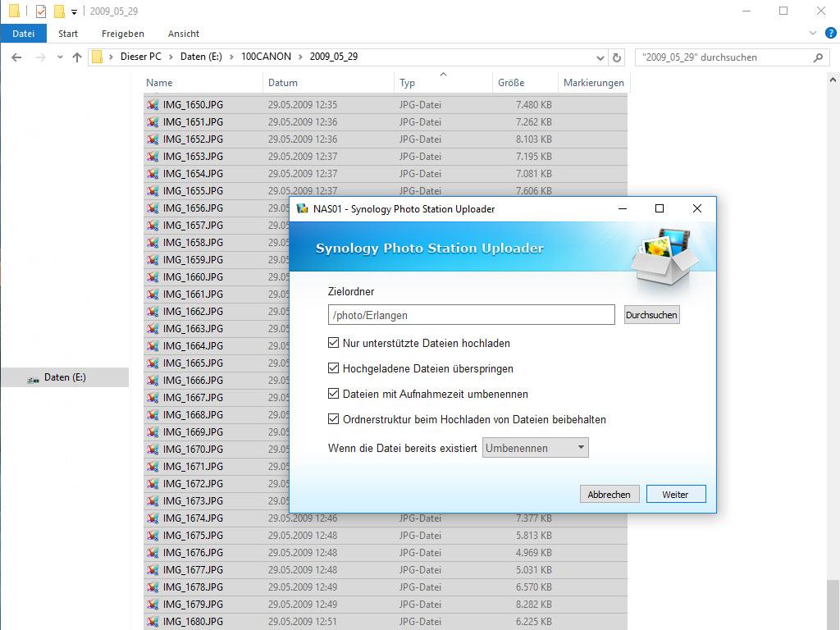
Task: Select file IMG_1672.JPG
Action: pos(193,484)
